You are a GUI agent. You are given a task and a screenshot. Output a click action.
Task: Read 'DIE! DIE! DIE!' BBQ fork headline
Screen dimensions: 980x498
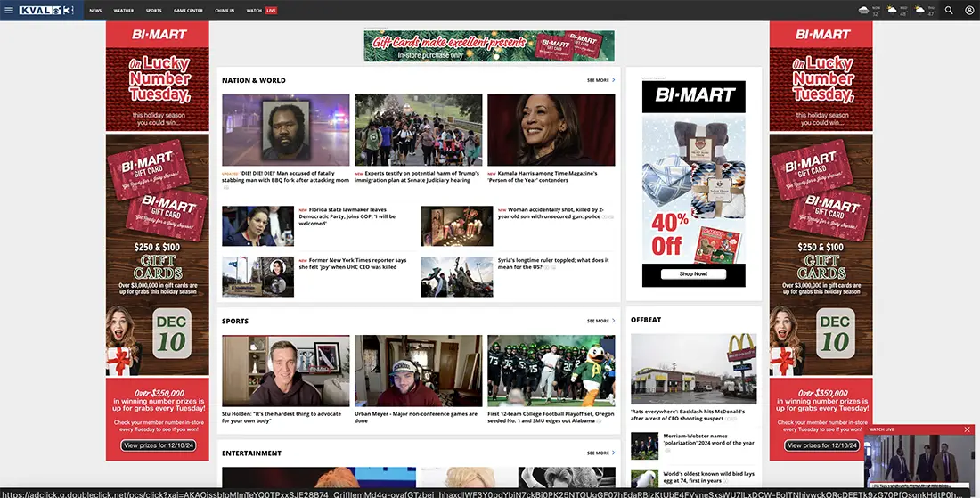[x=286, y=176]
